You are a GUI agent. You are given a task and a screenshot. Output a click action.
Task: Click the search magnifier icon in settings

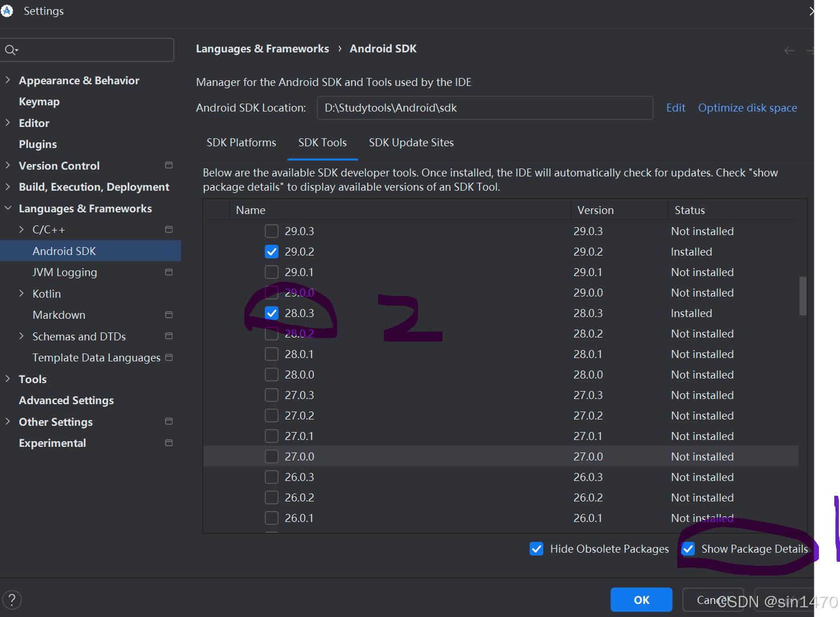coord(11,50)
